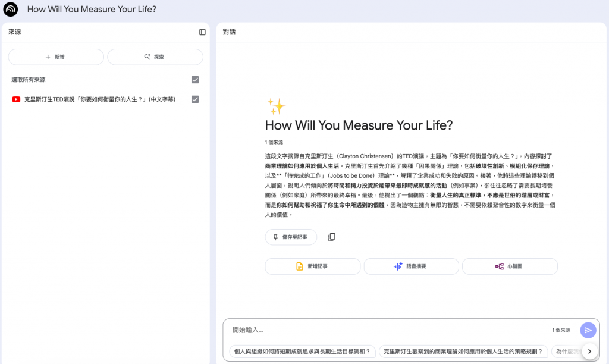Click the 語音摘要 audio overview button
The width and height of the screenshot is (609, 364).
click(411, 266)
